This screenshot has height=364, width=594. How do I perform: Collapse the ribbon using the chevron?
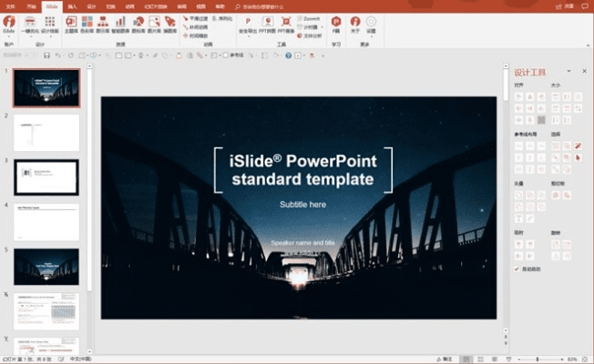587,46
